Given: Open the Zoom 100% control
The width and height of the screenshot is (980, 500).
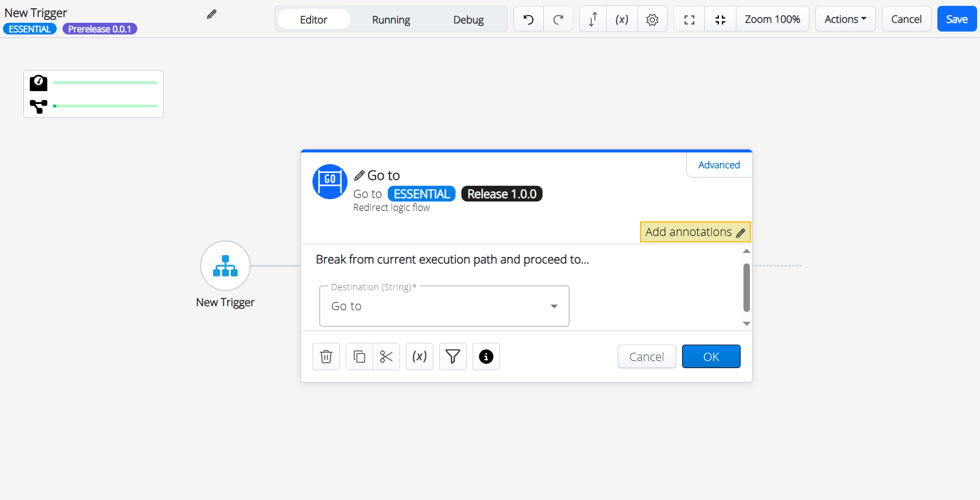Looking at the screenshot, I should (772, 19).
